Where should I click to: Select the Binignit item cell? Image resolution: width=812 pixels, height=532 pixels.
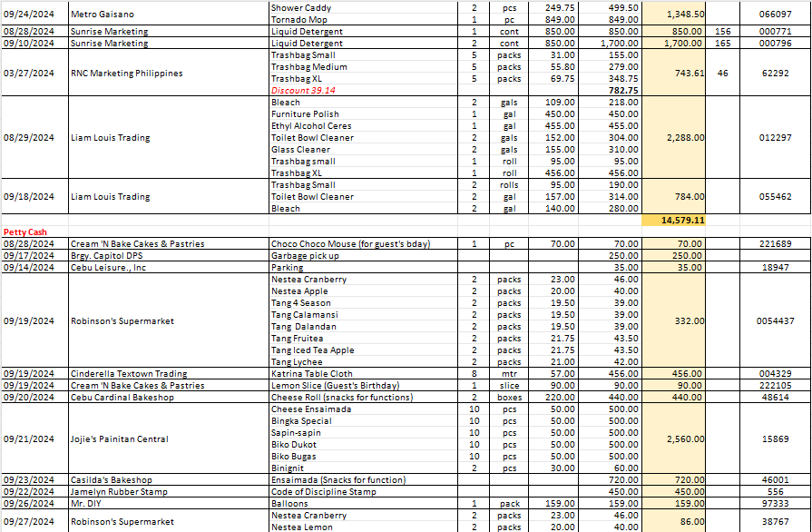[363, 468]
